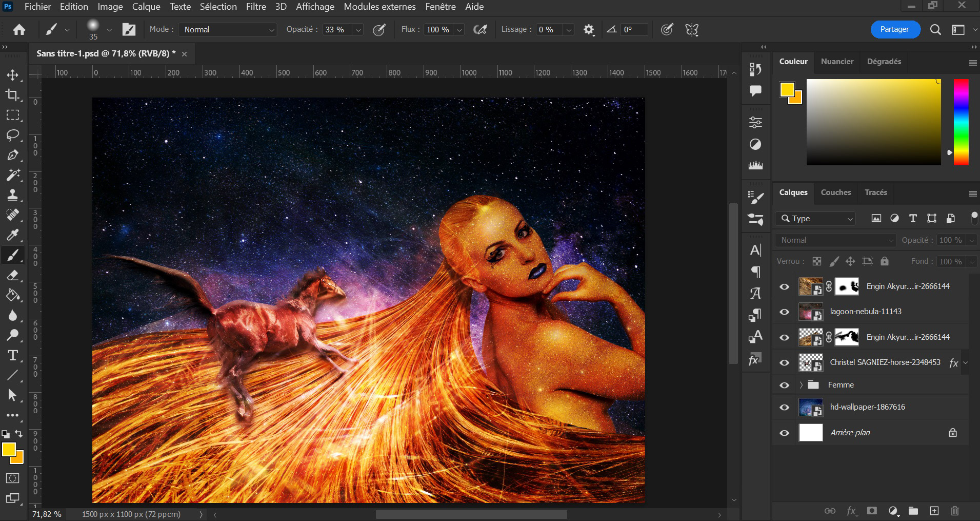Open the Modules externes menu
This screenshot has width=980, height=521.
click(x=379, y=7)
